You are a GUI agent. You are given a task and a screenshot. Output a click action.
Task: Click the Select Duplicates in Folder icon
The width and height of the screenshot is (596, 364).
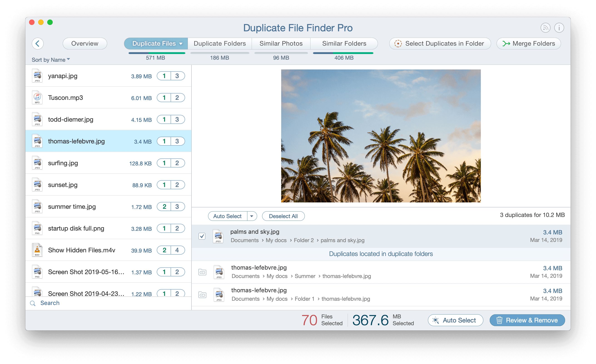point(398,43)
